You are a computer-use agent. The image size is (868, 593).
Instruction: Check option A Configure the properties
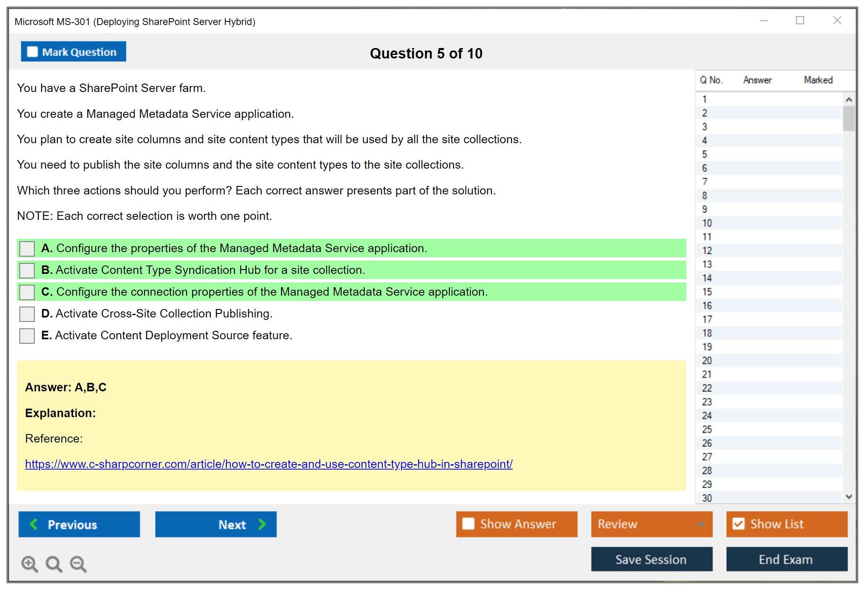click(x=27, y=248)
